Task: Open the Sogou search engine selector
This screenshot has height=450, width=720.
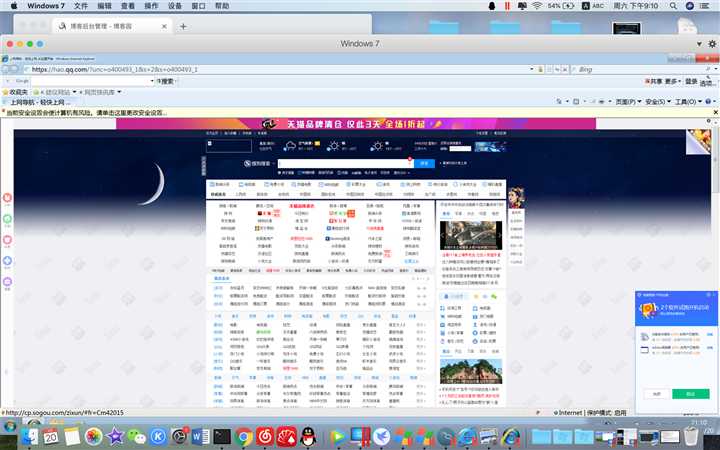Action: coord(259,163)
